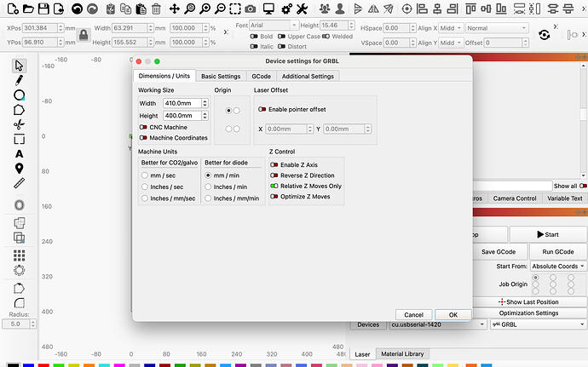
Task: Select Inches / min machine units
Action: [209, 186]
